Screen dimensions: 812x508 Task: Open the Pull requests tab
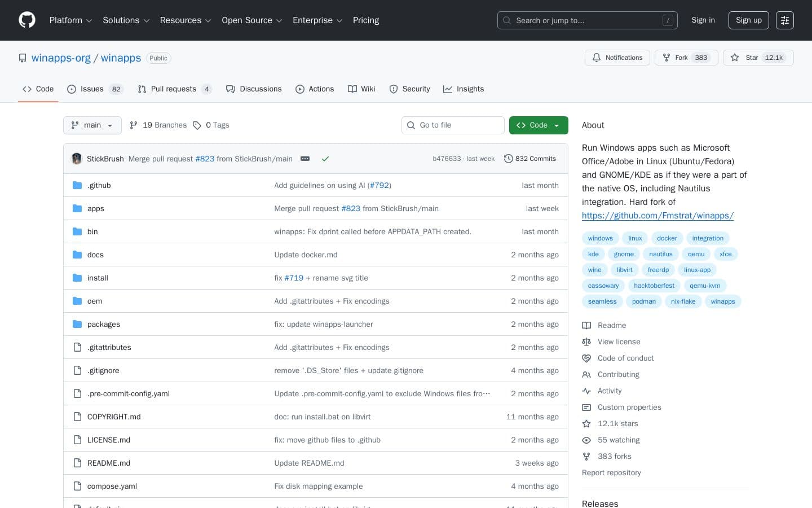(174, 89)
